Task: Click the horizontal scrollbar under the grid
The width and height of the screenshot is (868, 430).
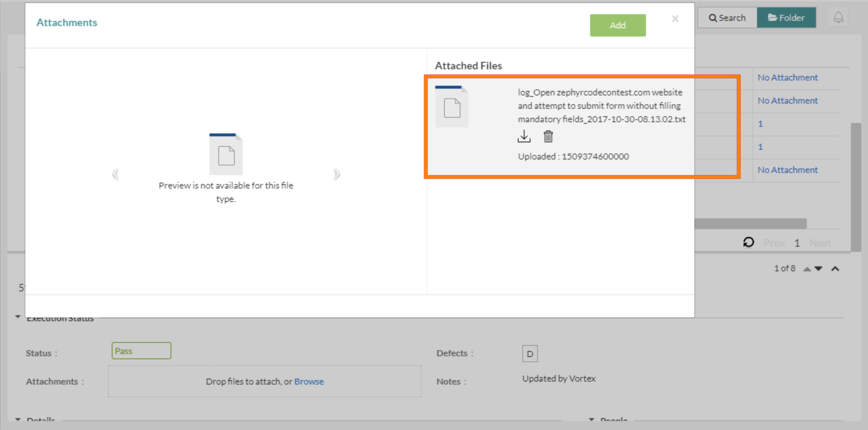Action: click(750, 224)
